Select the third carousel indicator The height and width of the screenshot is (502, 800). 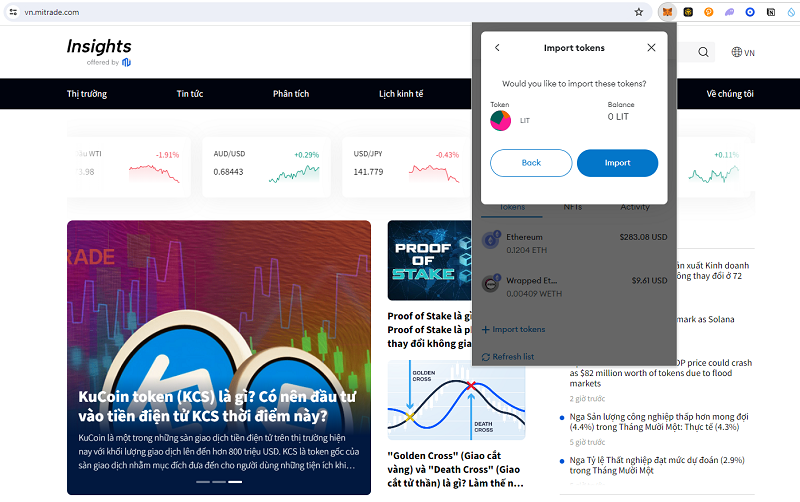click(235, 482)
